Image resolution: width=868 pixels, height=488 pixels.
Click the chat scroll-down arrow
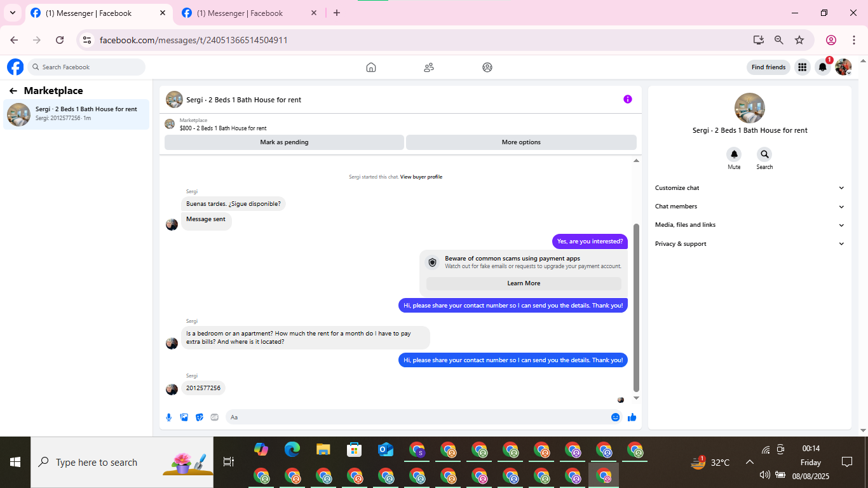[x=636, y=398]
